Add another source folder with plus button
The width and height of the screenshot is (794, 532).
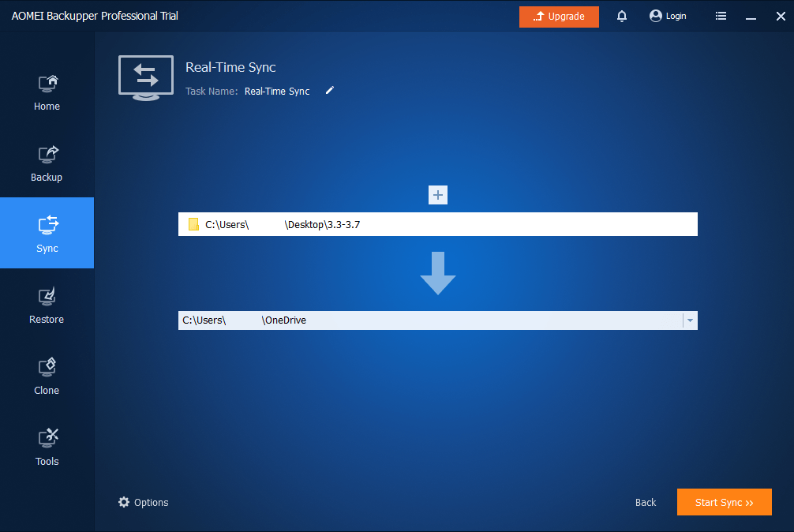click(437, 195)
